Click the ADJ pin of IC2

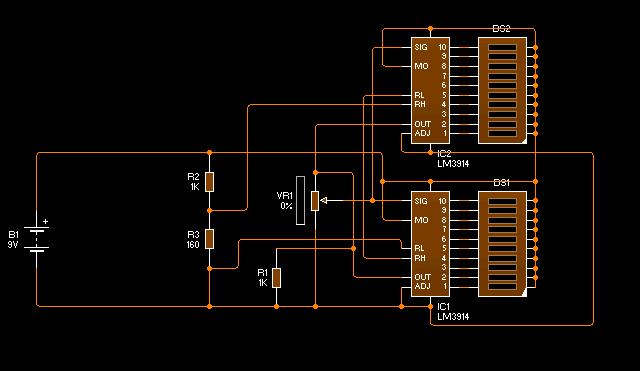[x=422, y=133]
